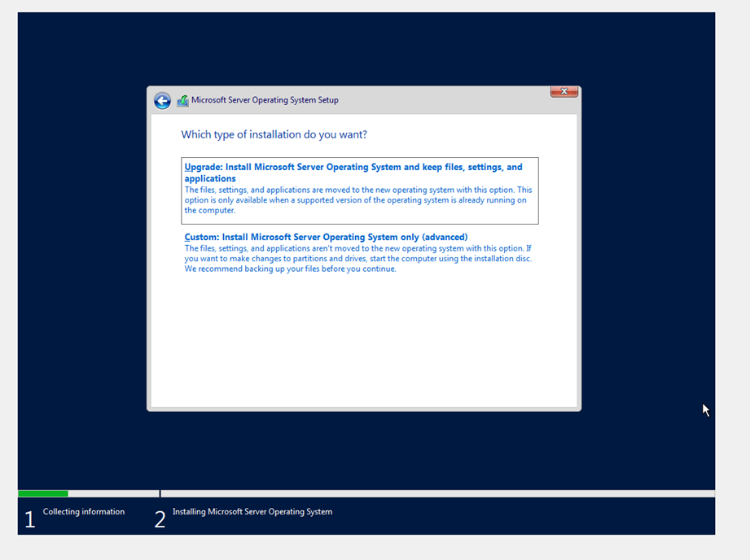Image resolution: width=750 pixels, height=560 pixels.
Task: Click the blue circular back button graphic
Action: click(162, 100)
